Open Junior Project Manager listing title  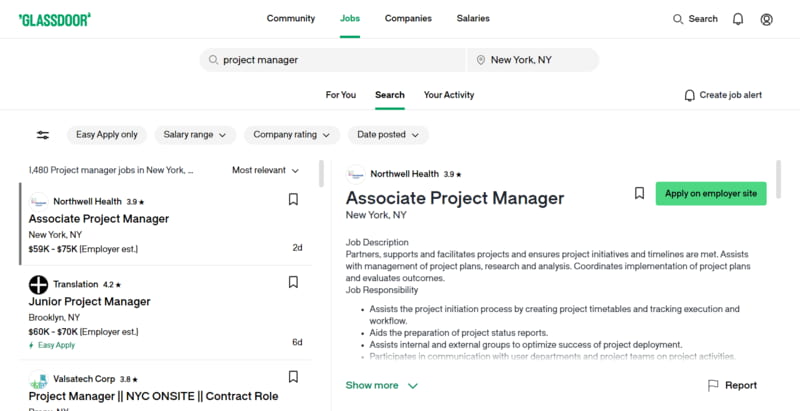click(x=89, y=302)
